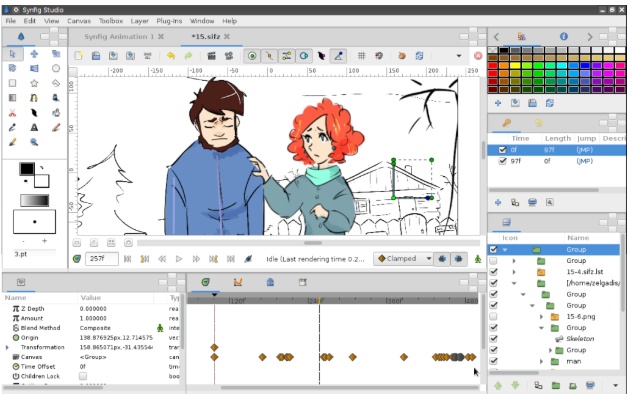631x394 pixels.
Task: Click the Save file toolbar icon
Action: [x=113, y=56]
